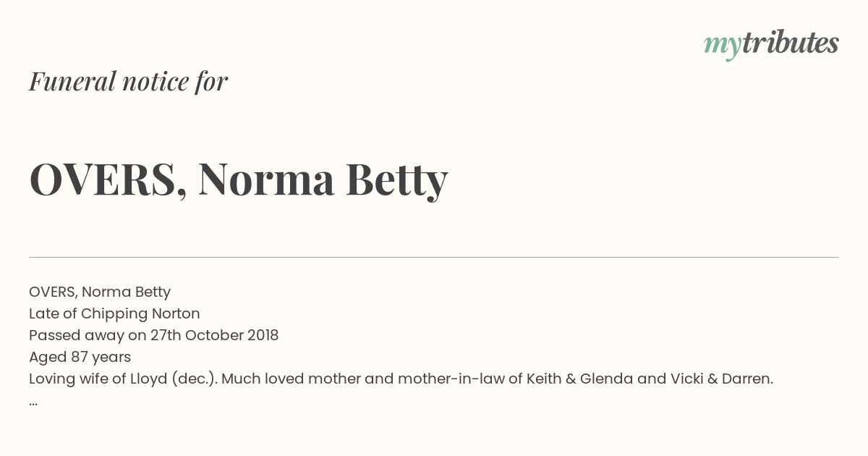Click "Loving wife of Lloyd (dec.)" sentence
The height and width of the screenshot is (456, 868).
point(123,379)
